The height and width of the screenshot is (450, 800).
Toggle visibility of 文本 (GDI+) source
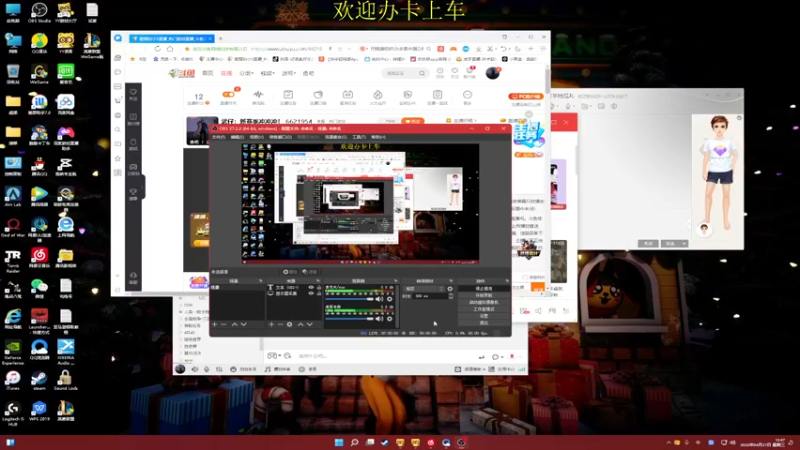311,288
